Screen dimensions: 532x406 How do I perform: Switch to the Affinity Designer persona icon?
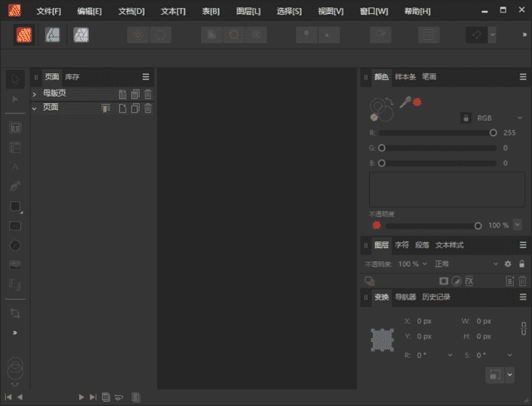(52, 35)
